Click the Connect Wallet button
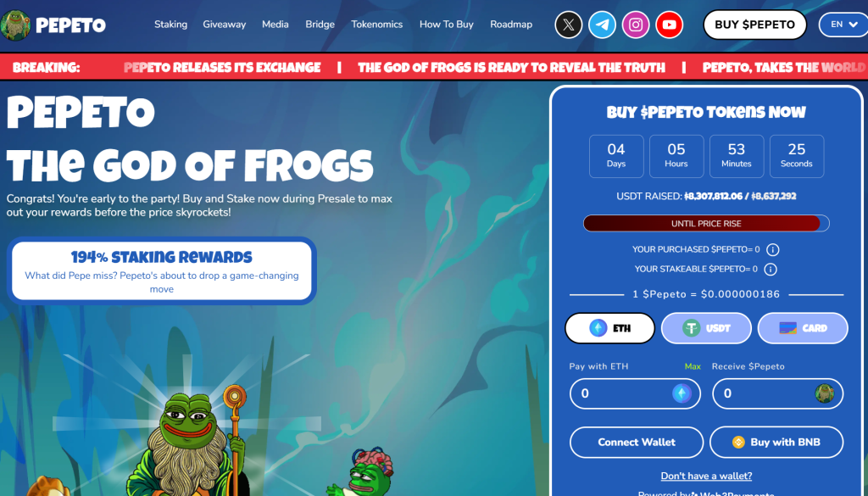 [637, 443]
